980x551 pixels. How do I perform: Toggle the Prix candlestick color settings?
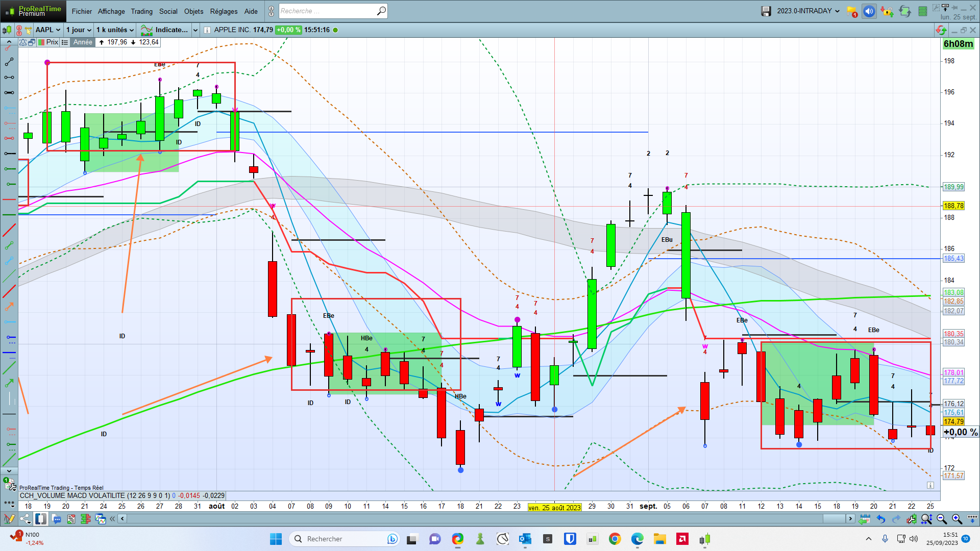coord(48,42)
